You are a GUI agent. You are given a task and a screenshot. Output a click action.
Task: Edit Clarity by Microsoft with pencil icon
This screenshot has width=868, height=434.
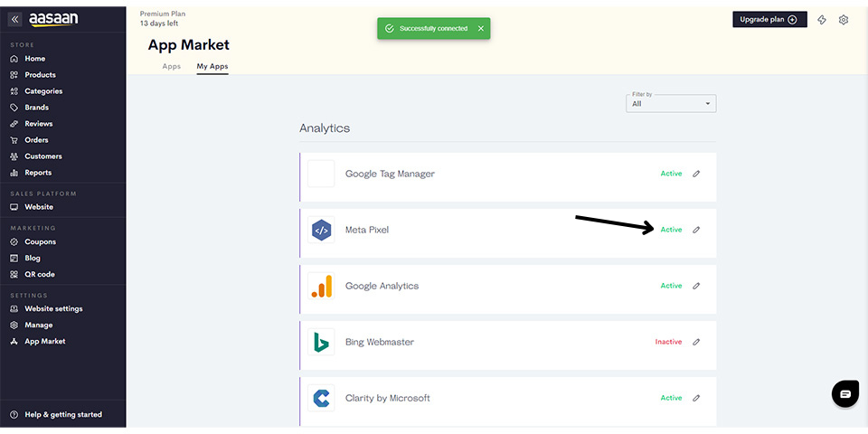pyautogui.click(x=696, y=398)
